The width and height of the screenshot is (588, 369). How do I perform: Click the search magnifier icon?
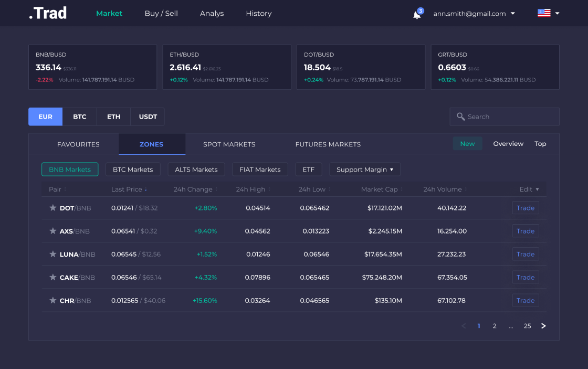point(460,117)
